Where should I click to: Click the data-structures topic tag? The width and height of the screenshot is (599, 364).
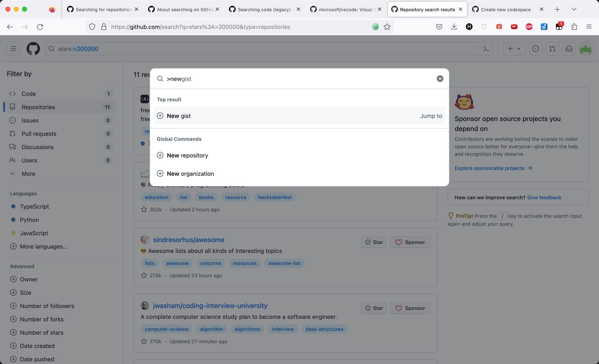tap(324, 329)
